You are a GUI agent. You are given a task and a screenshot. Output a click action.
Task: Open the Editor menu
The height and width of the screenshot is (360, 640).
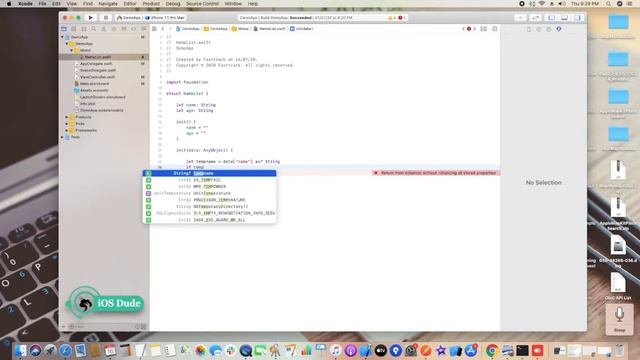coord(130,4)
